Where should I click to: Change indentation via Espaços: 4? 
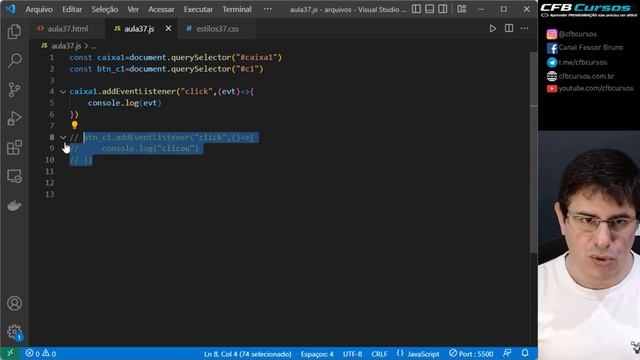(317, 354)
